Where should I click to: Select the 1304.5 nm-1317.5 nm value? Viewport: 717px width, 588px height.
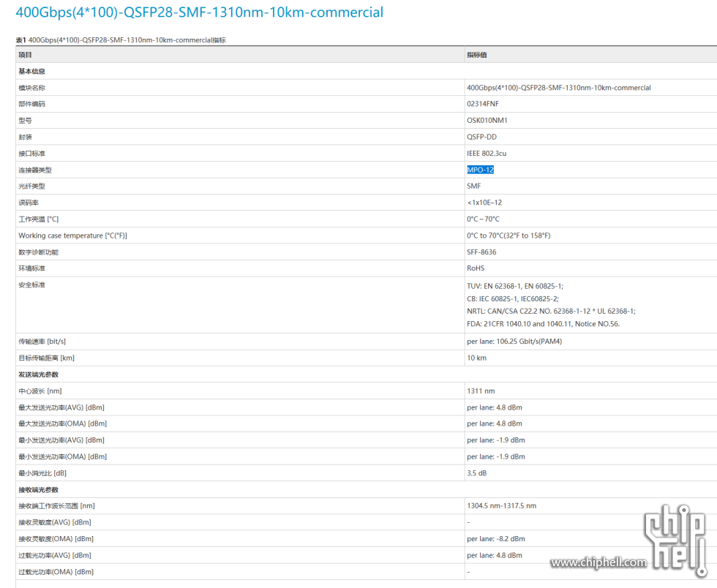click(x=502, y=507)
